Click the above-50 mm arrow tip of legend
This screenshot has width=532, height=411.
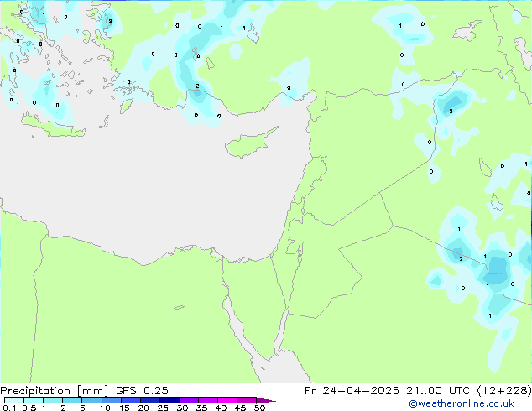(x=266, y=400)
